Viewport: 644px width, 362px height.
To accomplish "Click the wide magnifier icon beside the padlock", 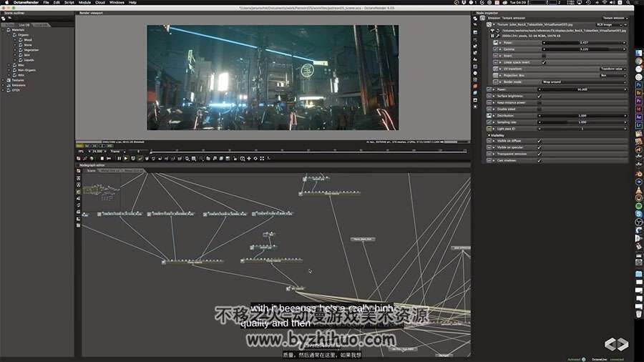I will click(x=243, y=158).
